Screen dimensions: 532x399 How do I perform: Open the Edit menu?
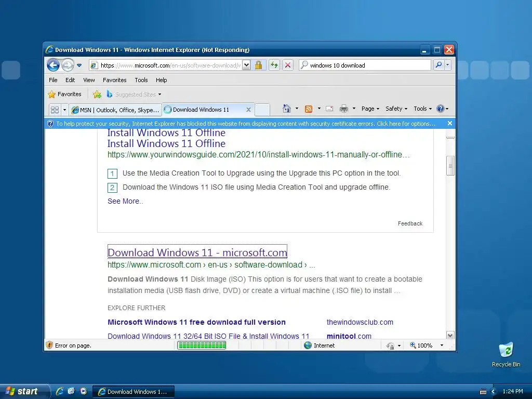click(x=70, y=80)
